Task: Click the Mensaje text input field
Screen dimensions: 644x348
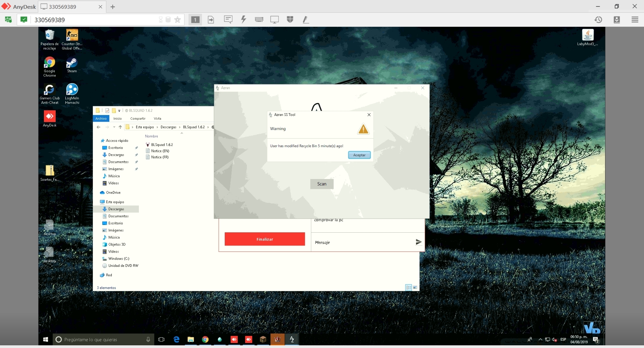Action: [x=362, y=242]
